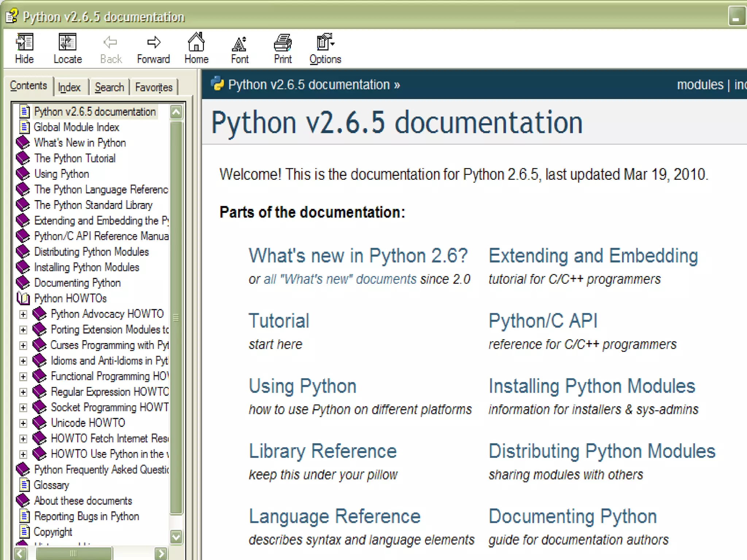Click the modules link in header
The height and width of the screenshot is (560, 747).
point(700,85)
